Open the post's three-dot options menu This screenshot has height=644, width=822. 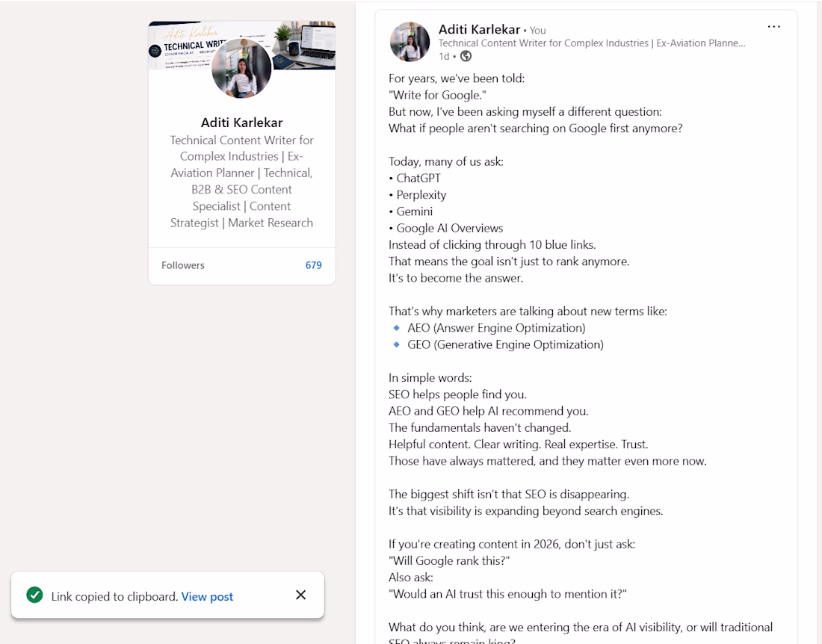click(773, 27)
